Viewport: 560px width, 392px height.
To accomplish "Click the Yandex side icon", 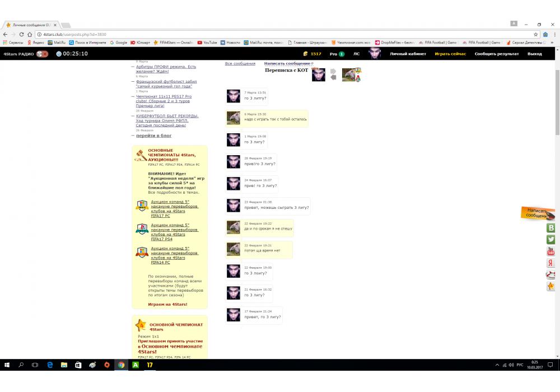I will coord(551,263).
